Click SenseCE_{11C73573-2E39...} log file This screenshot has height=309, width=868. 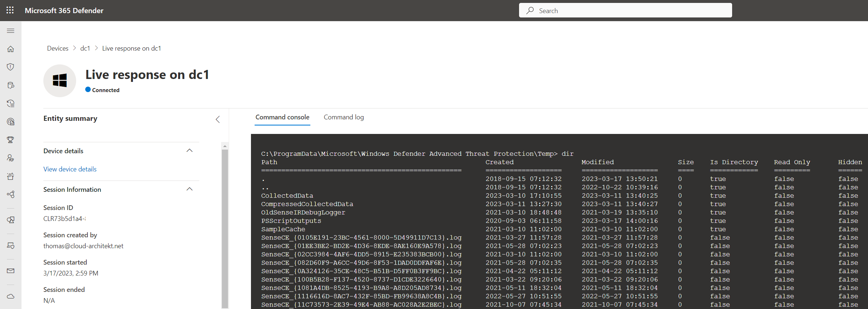pyautogui.click(x=361, y=304)
